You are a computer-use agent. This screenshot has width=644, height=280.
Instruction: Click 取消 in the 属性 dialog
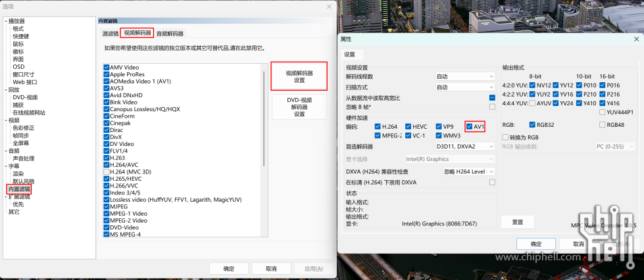[x=578, y=244]
